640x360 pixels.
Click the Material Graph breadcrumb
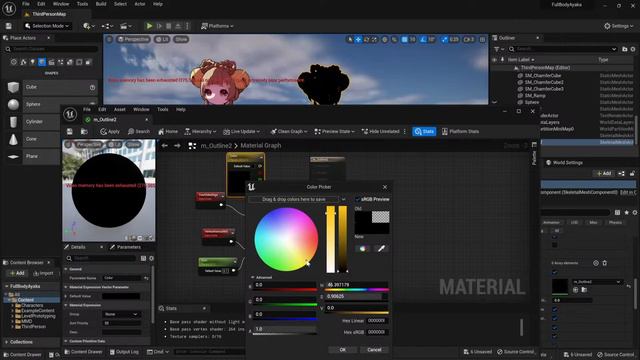coord(260,146)
